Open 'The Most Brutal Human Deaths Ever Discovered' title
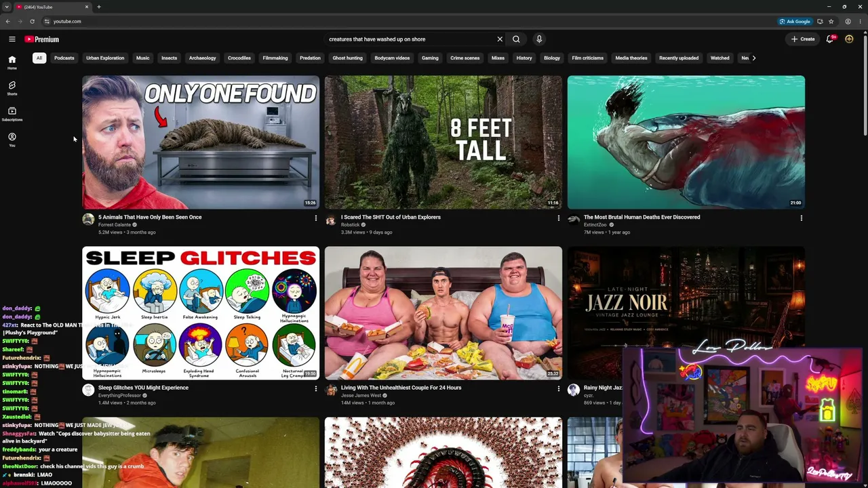 click(642, 217)
